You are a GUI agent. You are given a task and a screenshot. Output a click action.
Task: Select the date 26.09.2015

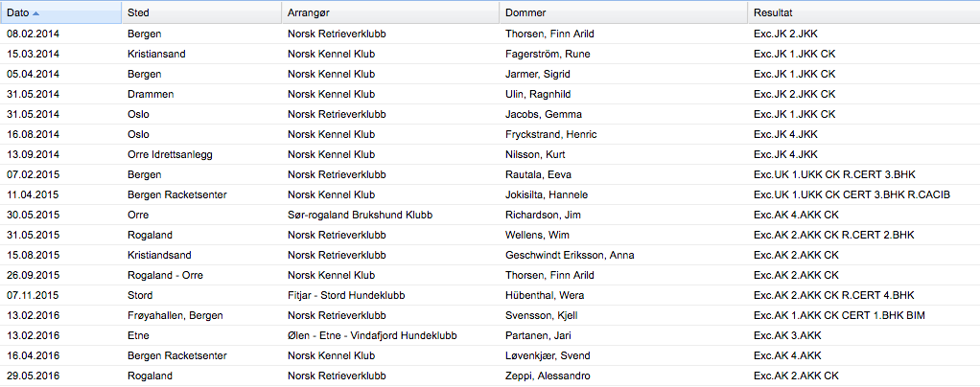click(34, 275)
